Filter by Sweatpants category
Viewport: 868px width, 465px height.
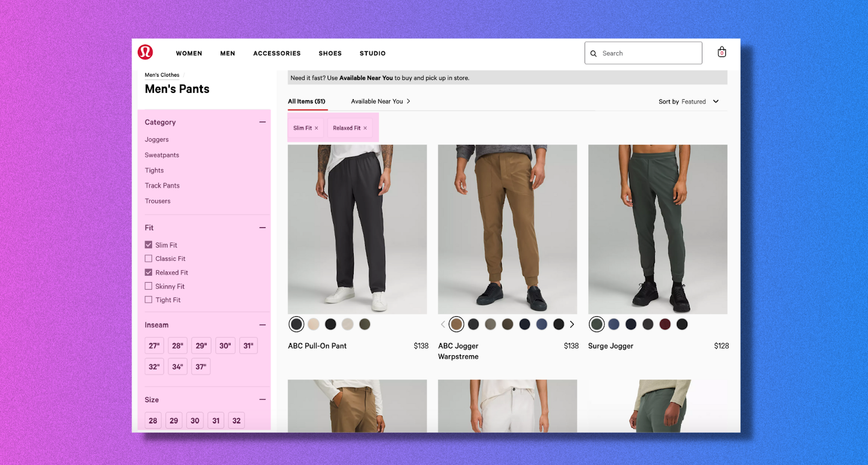[x=162, y=155]
